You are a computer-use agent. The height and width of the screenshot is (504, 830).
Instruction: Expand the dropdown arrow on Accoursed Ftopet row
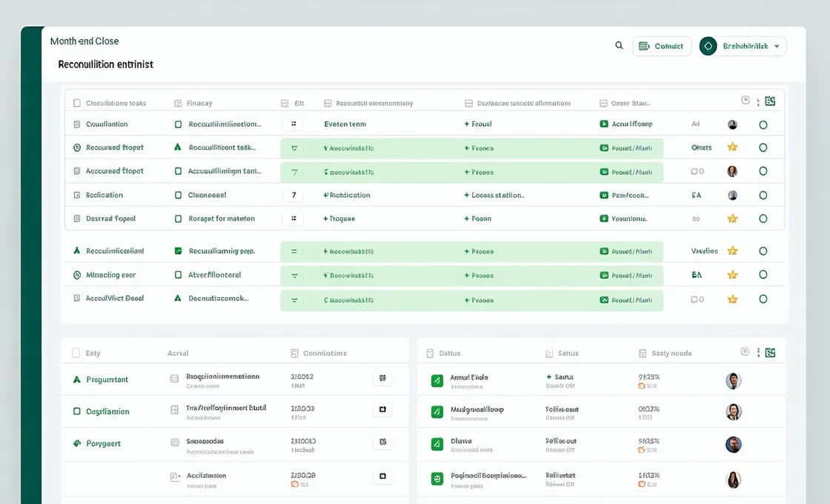[294, 172]
